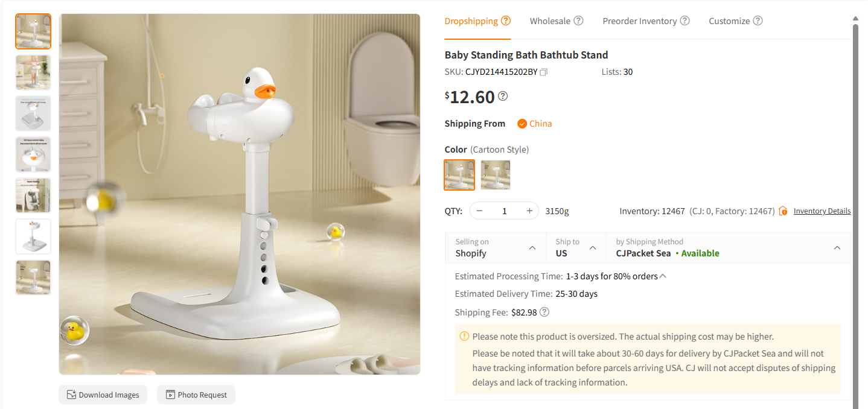
Task: Select the second Cartoon Style color variant
Action: pyautogui.click(x=495, y=175)
